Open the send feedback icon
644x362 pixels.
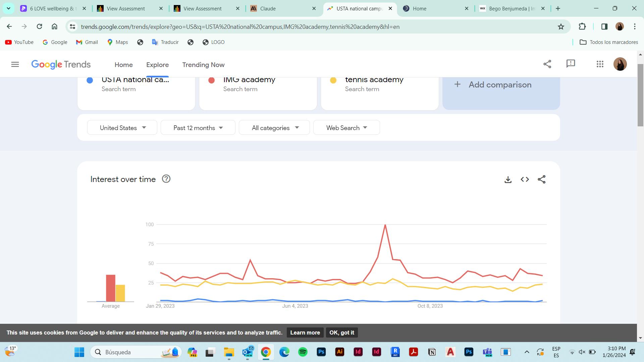[x=571, y=64]
